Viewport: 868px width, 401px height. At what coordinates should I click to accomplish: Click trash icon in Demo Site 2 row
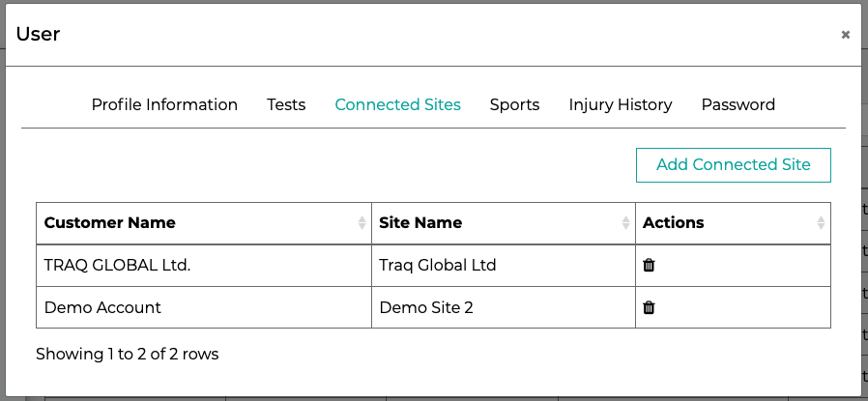[649, 307]
